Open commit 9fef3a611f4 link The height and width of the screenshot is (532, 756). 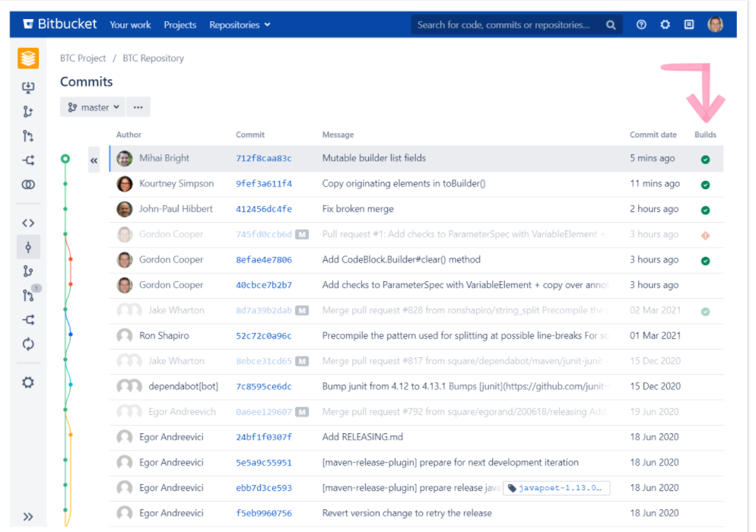[264, 184]
